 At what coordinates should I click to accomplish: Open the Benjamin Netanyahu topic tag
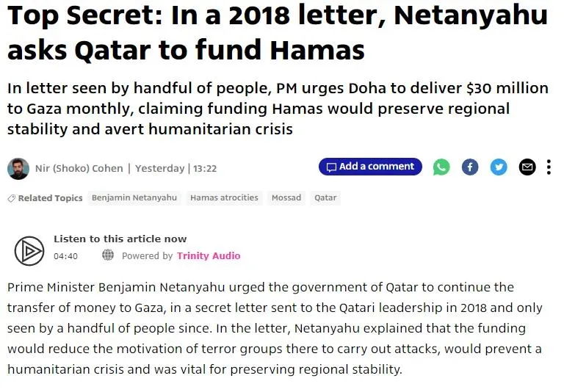point(134,197)
